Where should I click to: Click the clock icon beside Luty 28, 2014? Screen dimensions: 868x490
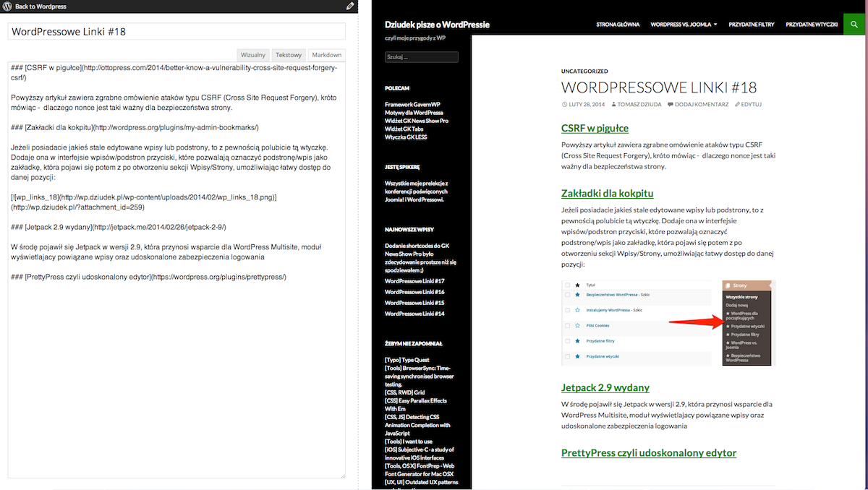pos(564,104)
